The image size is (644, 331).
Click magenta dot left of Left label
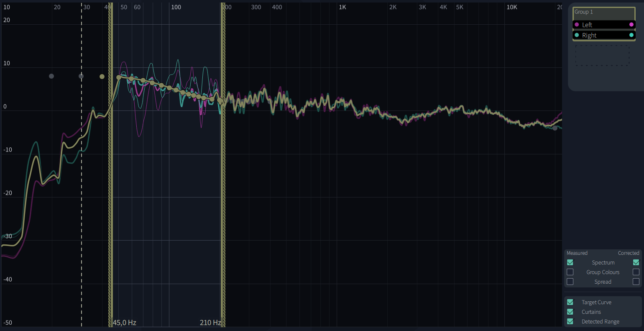point(577,25)
